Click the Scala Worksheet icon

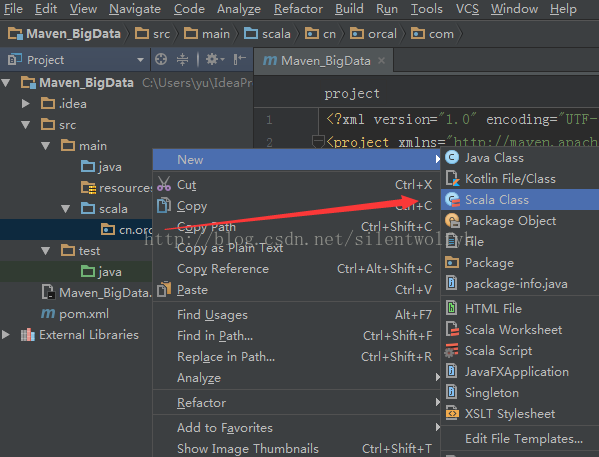(452, 329)
